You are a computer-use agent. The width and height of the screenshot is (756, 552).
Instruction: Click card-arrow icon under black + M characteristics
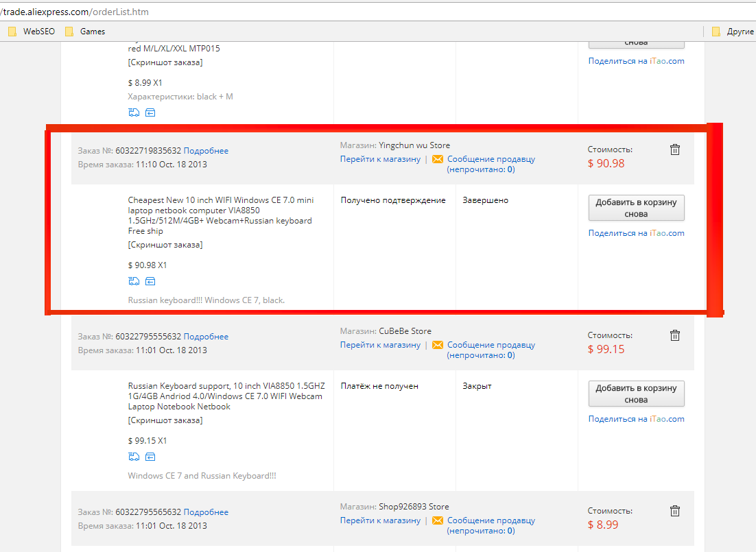pos(150,112)
